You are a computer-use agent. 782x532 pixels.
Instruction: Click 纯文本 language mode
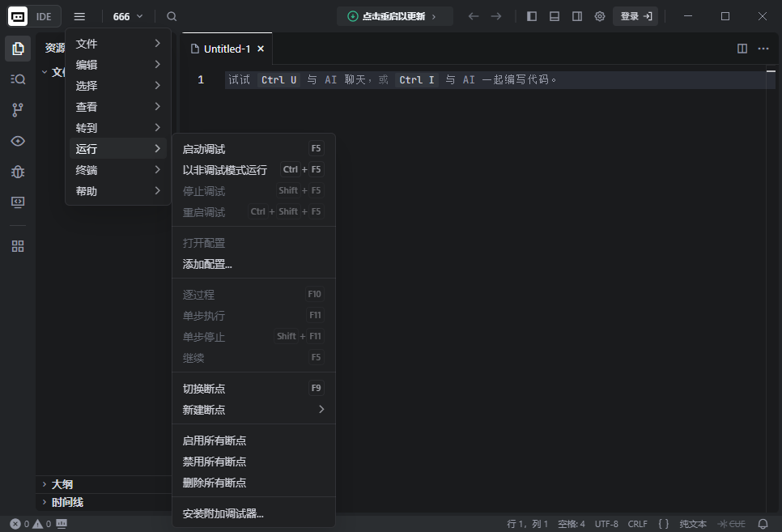[693, 524]
